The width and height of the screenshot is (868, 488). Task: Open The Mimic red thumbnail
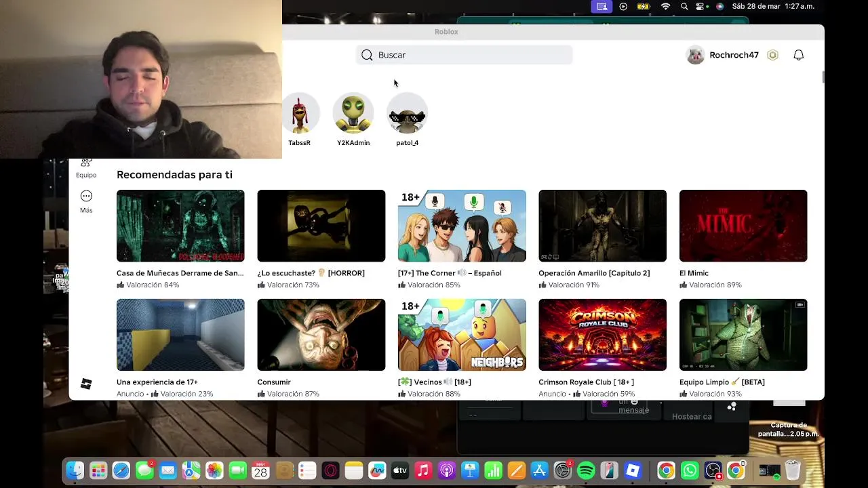[x=743, y=226]
